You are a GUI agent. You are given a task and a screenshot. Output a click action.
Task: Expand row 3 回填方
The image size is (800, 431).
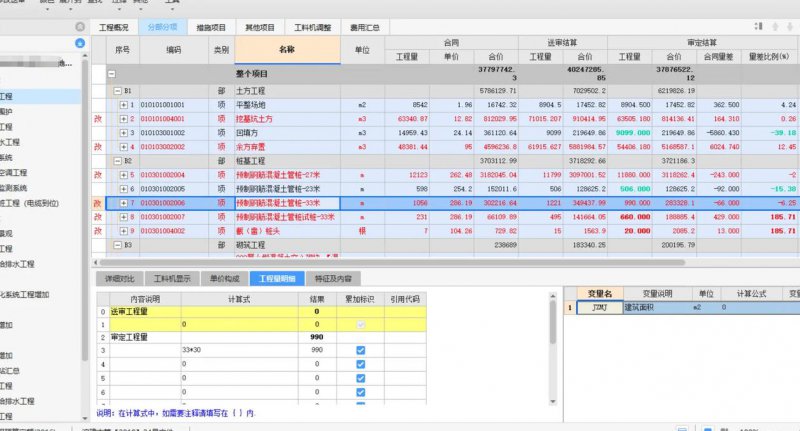pos(123,133)
